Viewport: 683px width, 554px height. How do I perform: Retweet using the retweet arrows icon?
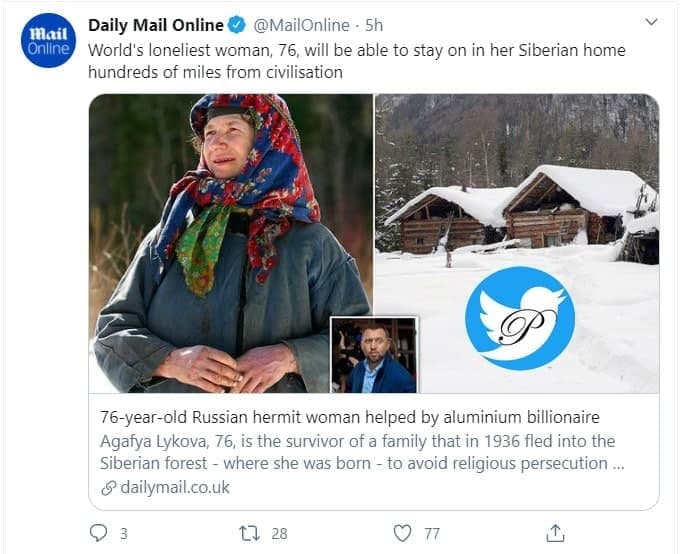click(248, 533)
